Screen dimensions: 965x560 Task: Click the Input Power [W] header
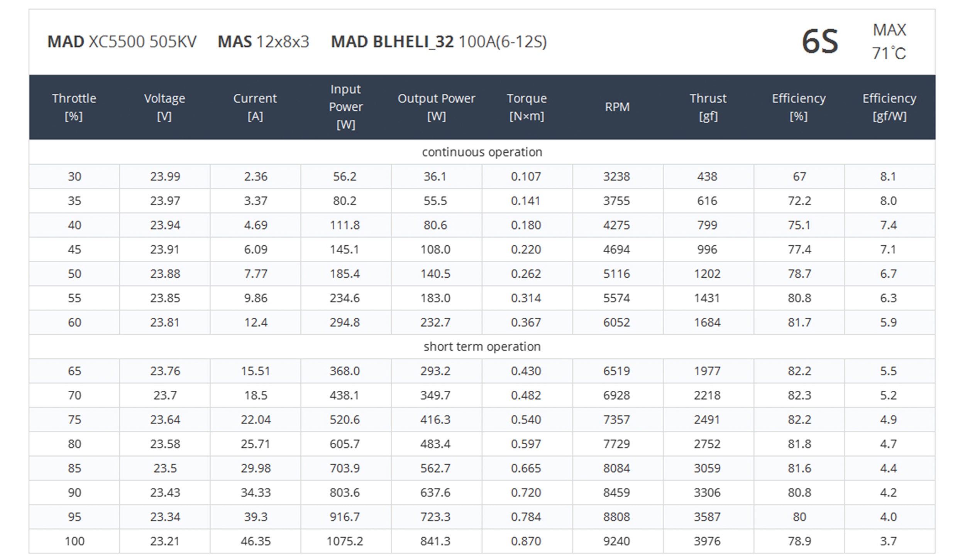(x=345, y=107)
